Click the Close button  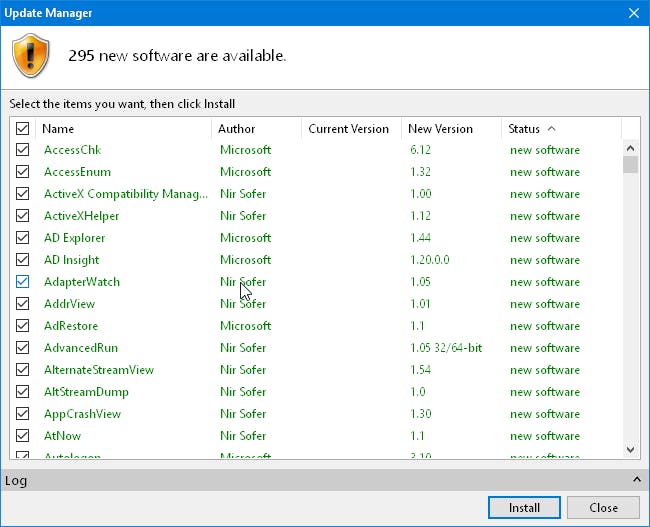tap(604, 508)
